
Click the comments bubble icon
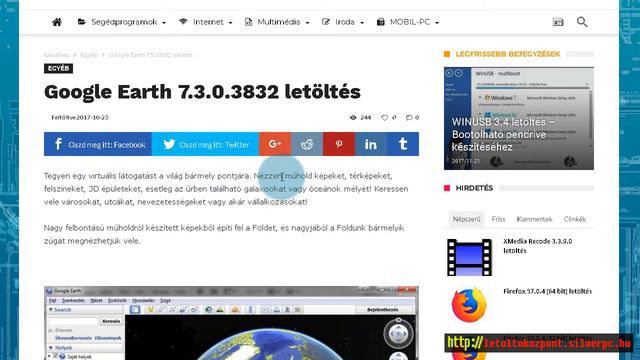[x=409, y=118]
